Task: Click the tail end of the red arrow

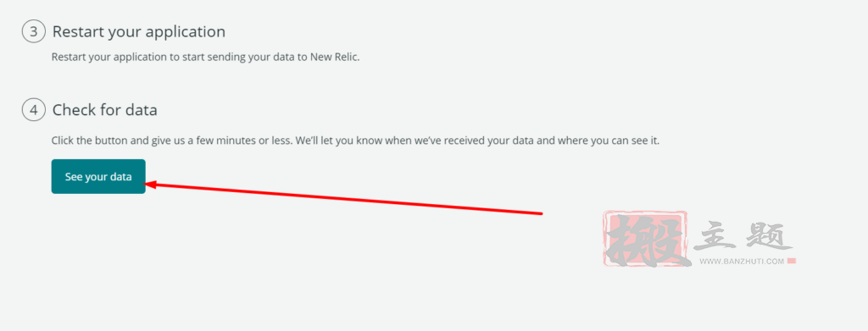Action: pyautogui.click(x=538, y=212)
